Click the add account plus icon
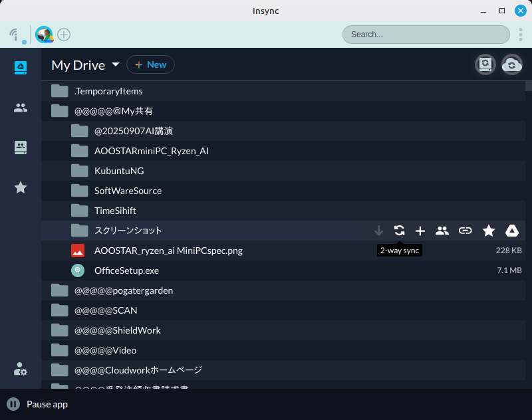The width and height of the screenshot is (532, 420). (x=64, y=35)
